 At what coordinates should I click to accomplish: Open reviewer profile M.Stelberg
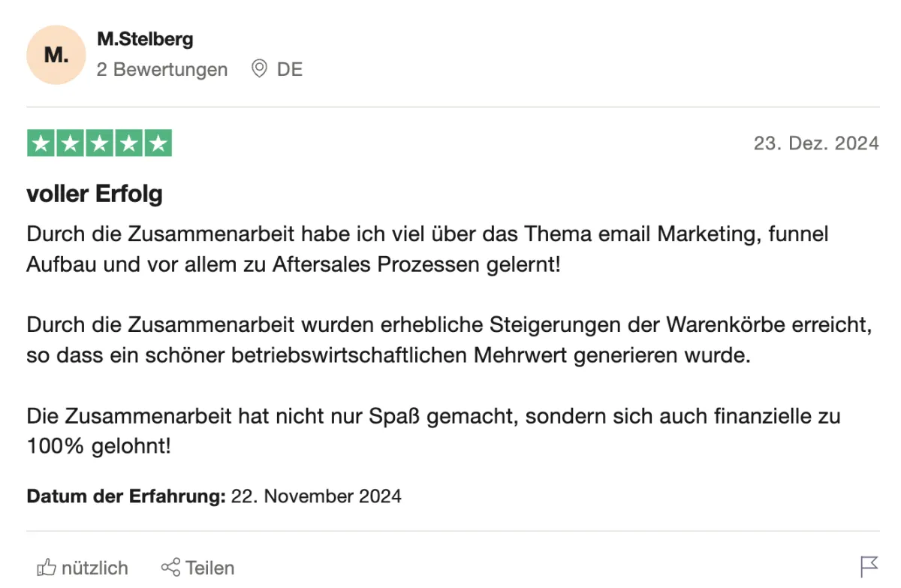145,39
